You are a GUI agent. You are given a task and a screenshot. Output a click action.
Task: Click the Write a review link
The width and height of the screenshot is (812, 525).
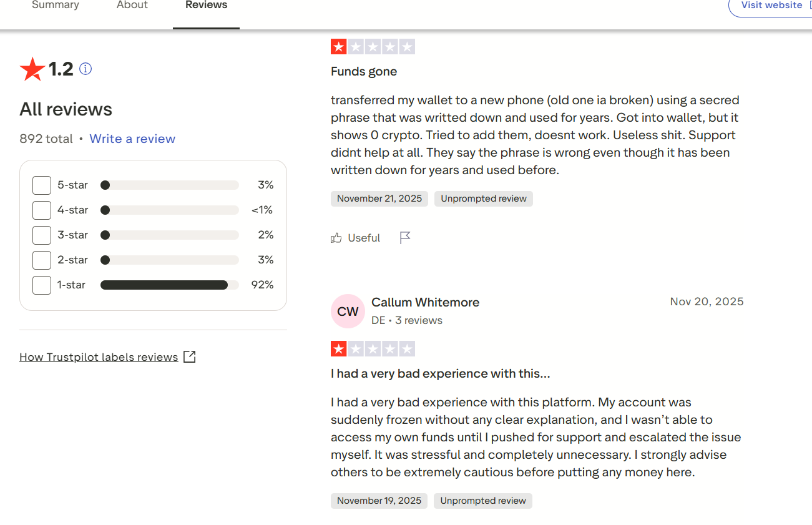tap(132, 139)
